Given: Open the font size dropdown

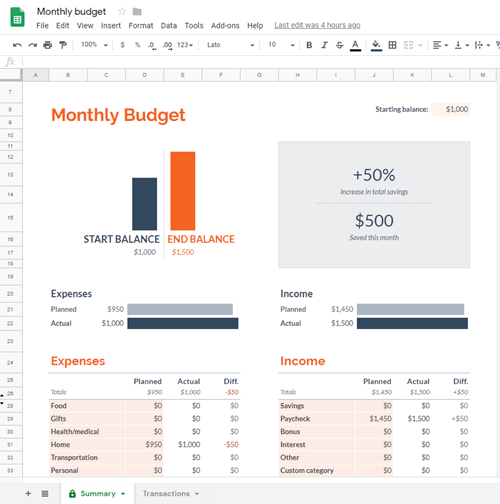Looking at the screenshot, I should [x=281, y=45].
